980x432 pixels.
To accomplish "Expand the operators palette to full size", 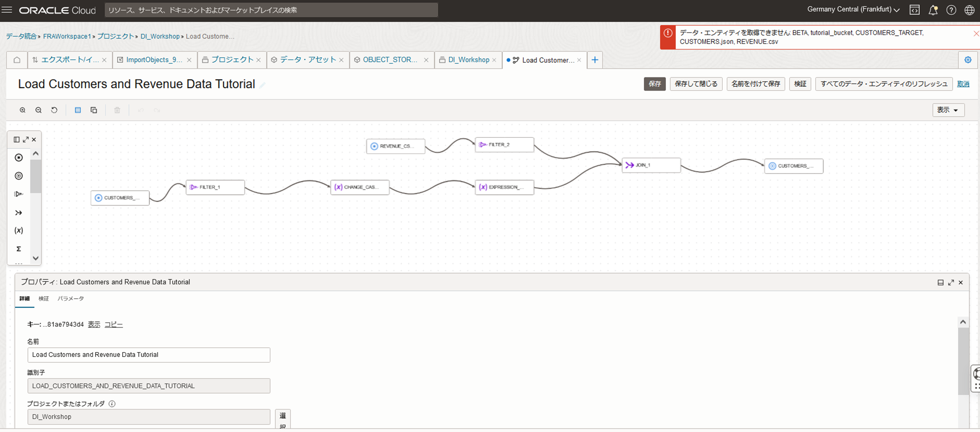I will point(25,140).
